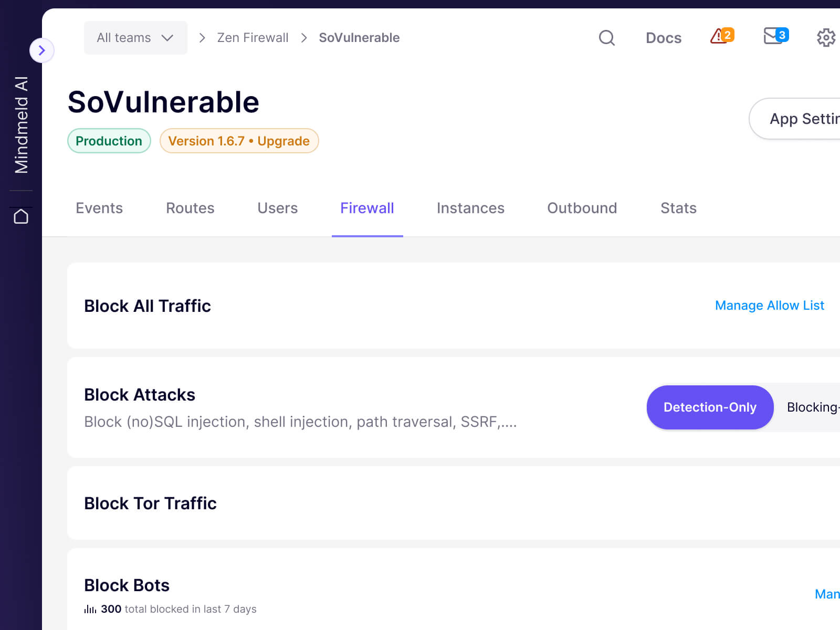Viewport: 840px width, 630px height.
Task: View alerts via the warning triangle icon
Action: (722, 36)
